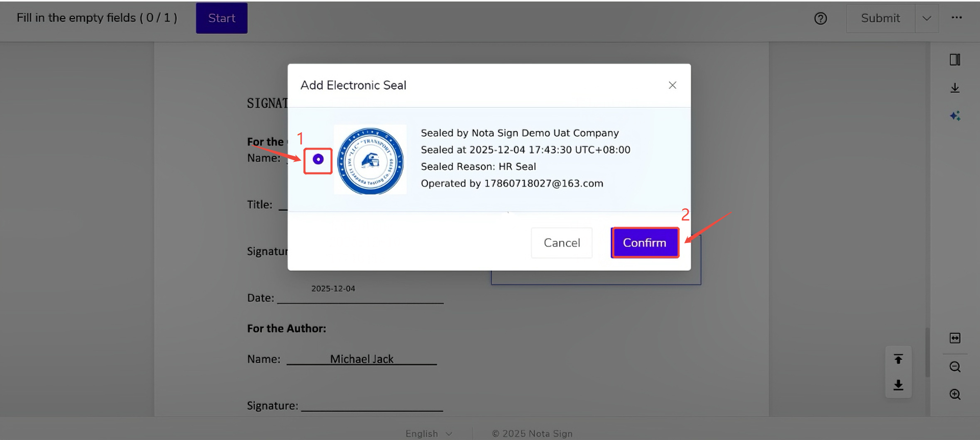Viewport: 980px width, 440px height.
Task: Toggle the side panel layout icon
Action: [x=954, y=60]
